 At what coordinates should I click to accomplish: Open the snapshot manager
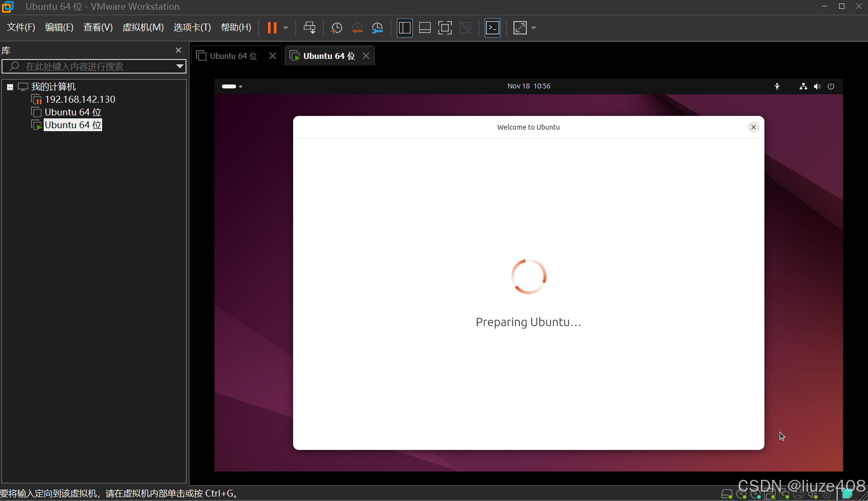[x=377, y=28]
